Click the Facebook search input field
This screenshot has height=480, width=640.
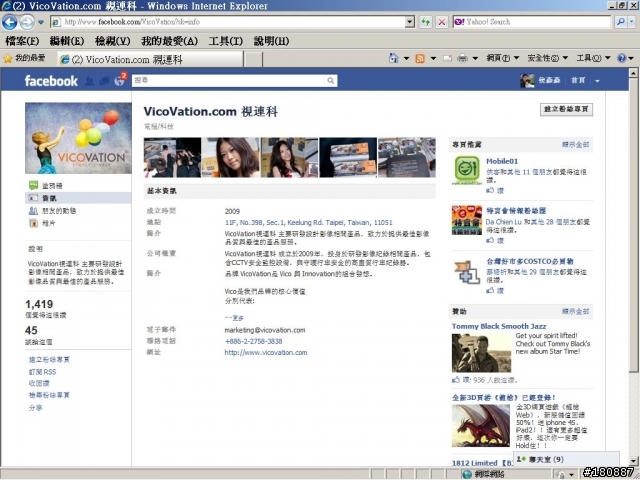(230, 81)
